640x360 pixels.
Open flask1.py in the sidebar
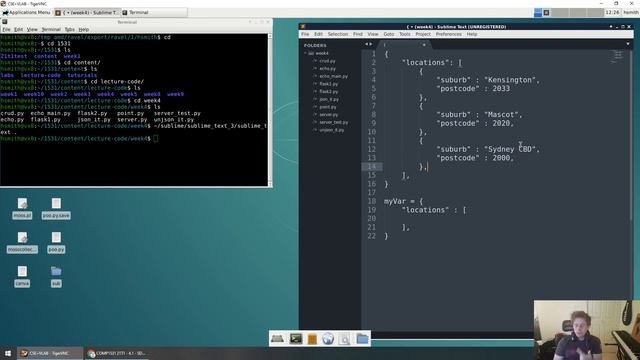pos(329,84)
